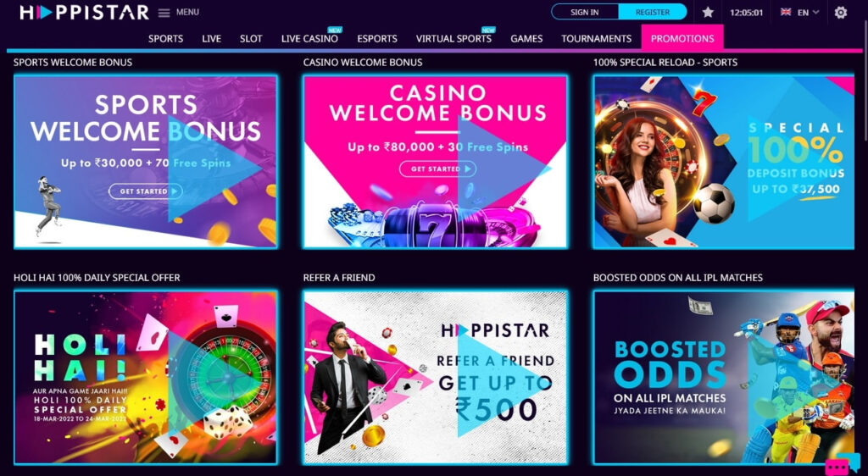Open the settings gear icon

pyautogui.click(x=840, y=12)
